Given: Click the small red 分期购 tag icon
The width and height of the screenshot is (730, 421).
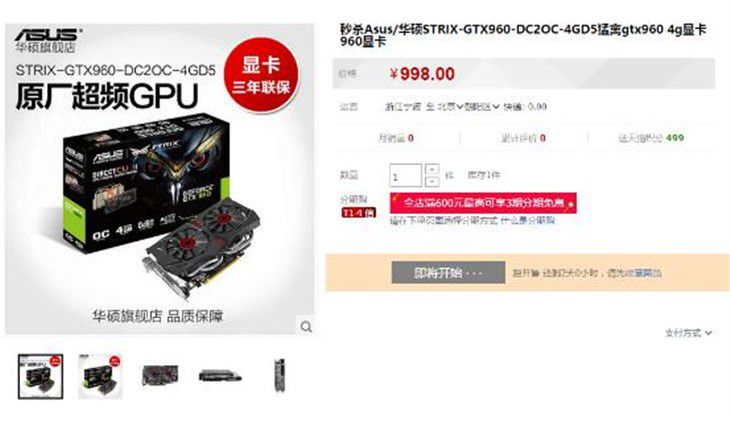Looking at the screenshot, I should click(x=358, y=213).
